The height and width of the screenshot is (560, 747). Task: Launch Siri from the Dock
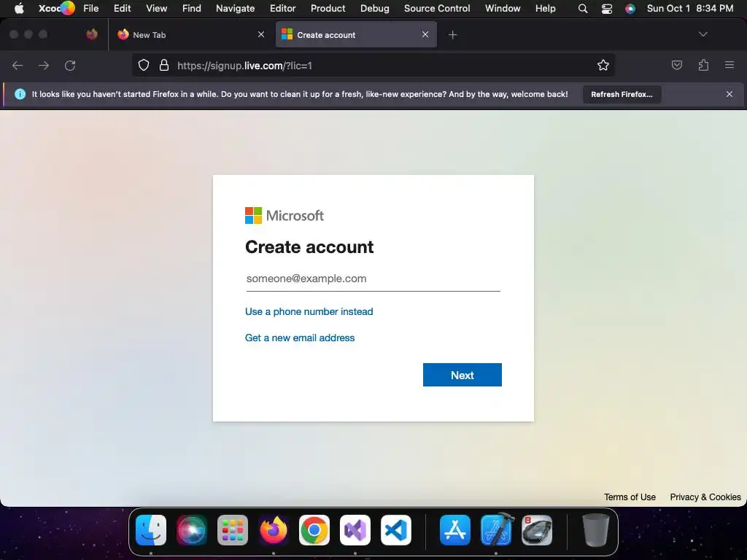pyautogui.click(x=192, y=530)
